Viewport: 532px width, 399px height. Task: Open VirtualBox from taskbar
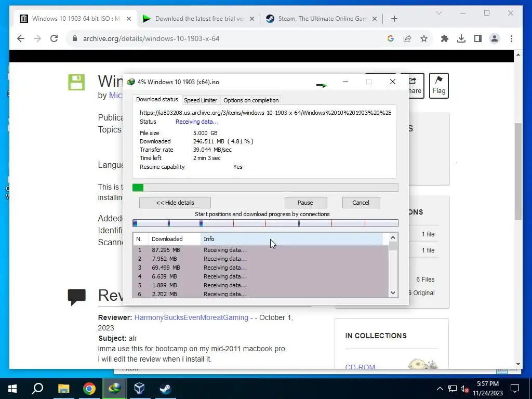[x=139, y=389]
